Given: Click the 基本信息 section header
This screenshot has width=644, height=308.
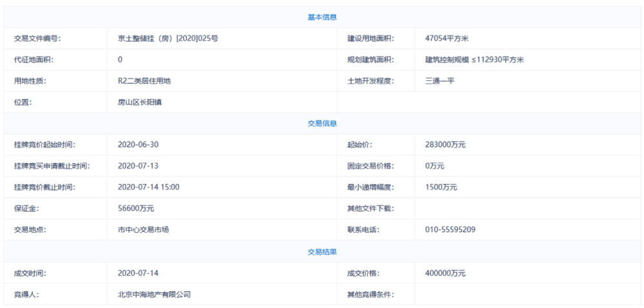Looking at the screenshot, I should (323, 17).
